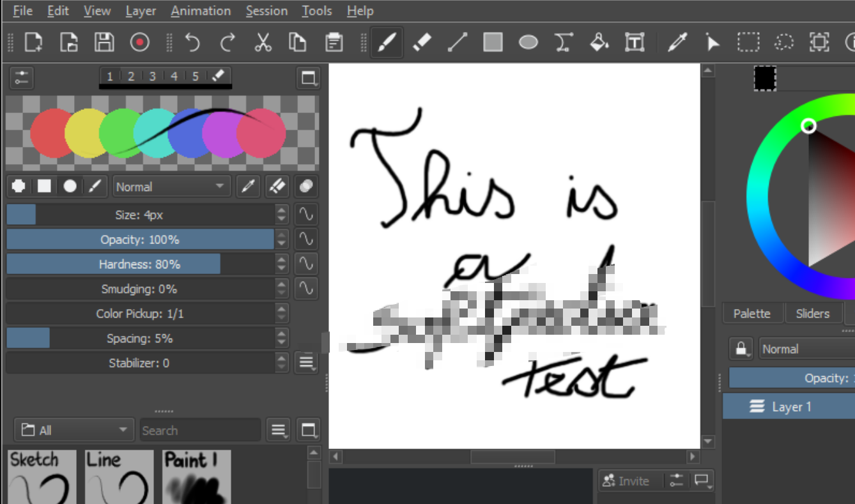Click the Invite button
The height and width of the screenshot is (504, 855).
pyautogui.click(x=630, y=480)
